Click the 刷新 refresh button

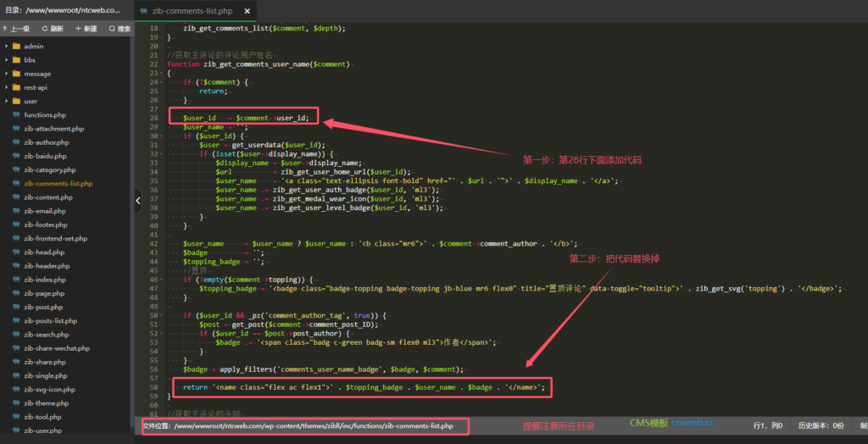(x=52, y=29)
